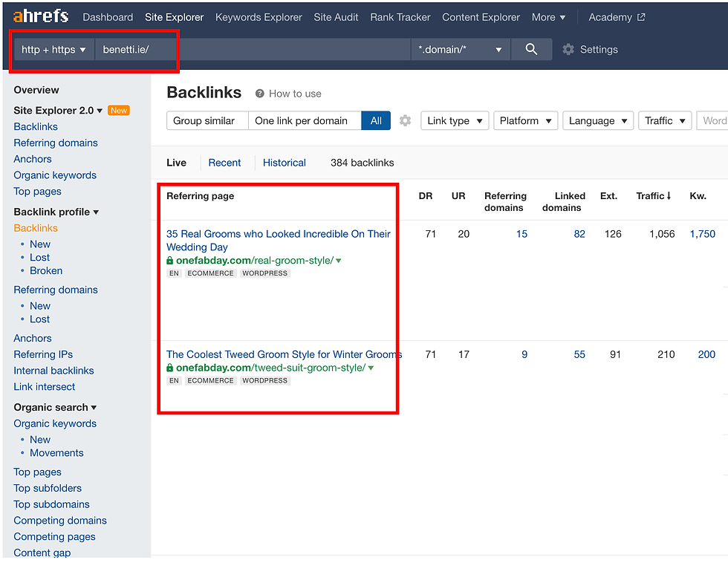Expand the Site Explorer 2.0 section
Image resolution: width=728 pixels, height=563 pixels.
[58, 111]
